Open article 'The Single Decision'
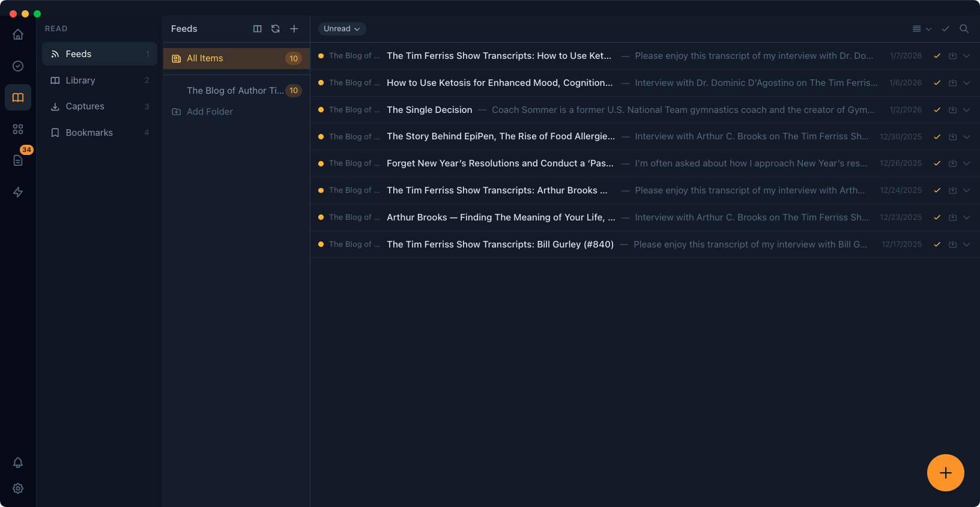980x507 pixels. click(x=429, y=110)
